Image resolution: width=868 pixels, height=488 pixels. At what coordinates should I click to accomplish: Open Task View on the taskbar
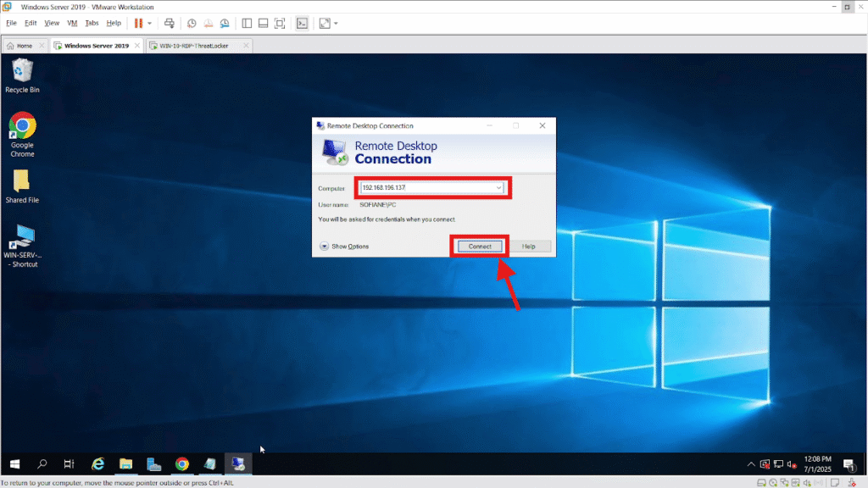70,464
